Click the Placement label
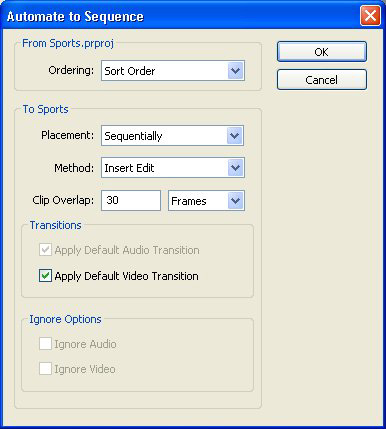Viewport: 386px width, 429px height. pyautogui.click(x=68, y=135)
